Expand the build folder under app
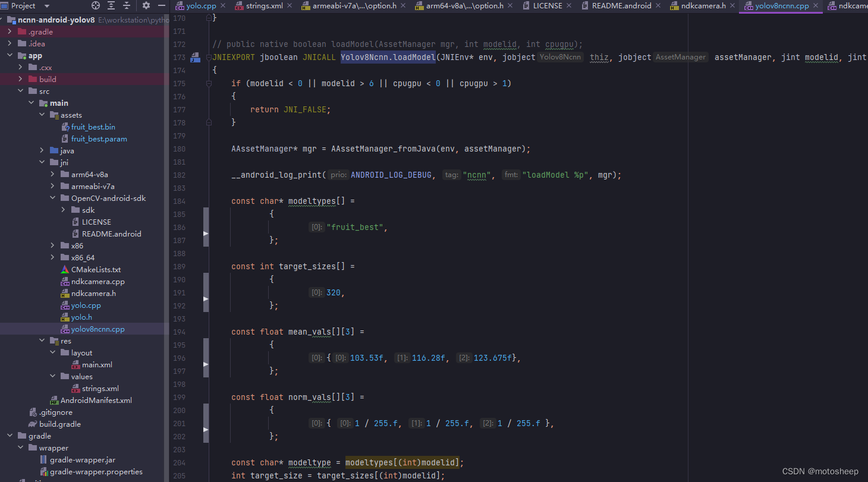 (21, 79)
